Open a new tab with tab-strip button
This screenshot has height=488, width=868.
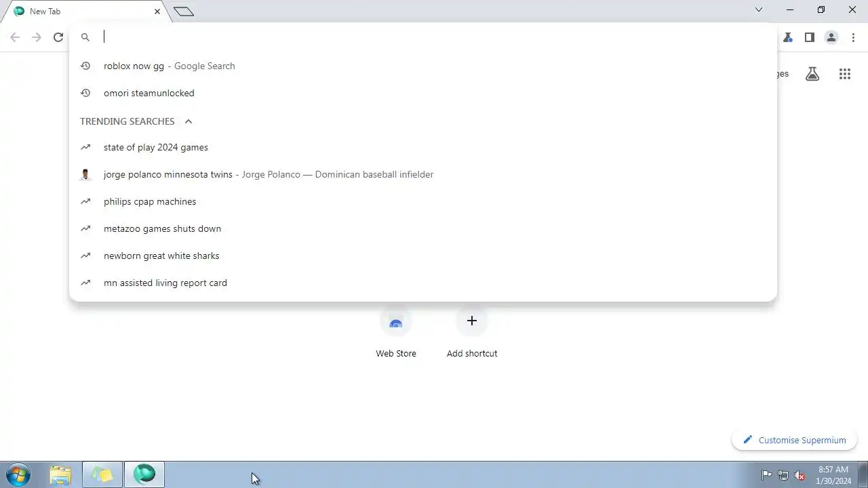184,12
